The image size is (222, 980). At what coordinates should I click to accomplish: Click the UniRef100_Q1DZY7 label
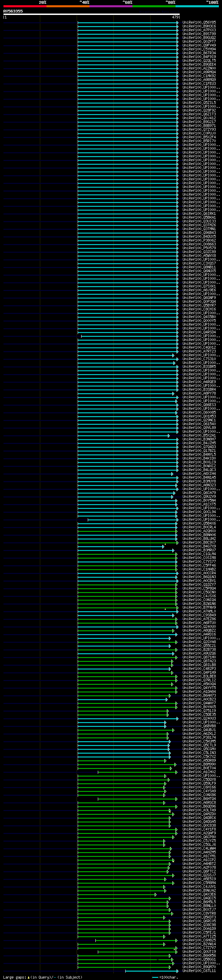click(x=199, y=585)
